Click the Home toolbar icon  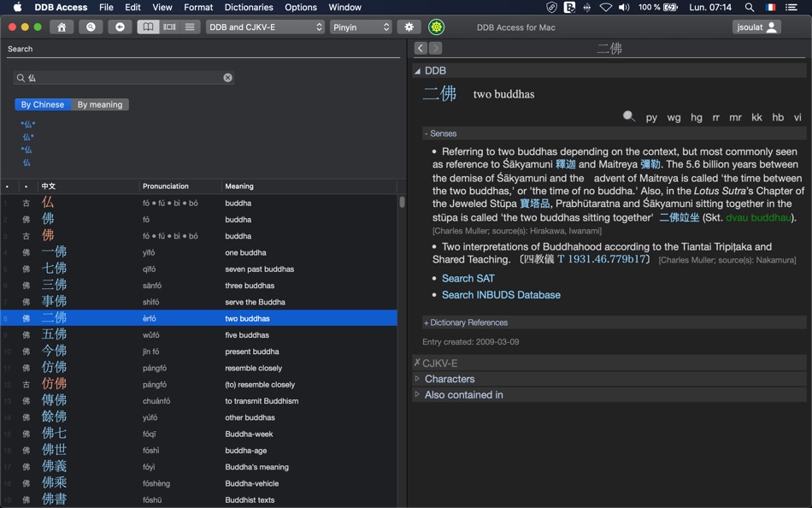(62, 27)
